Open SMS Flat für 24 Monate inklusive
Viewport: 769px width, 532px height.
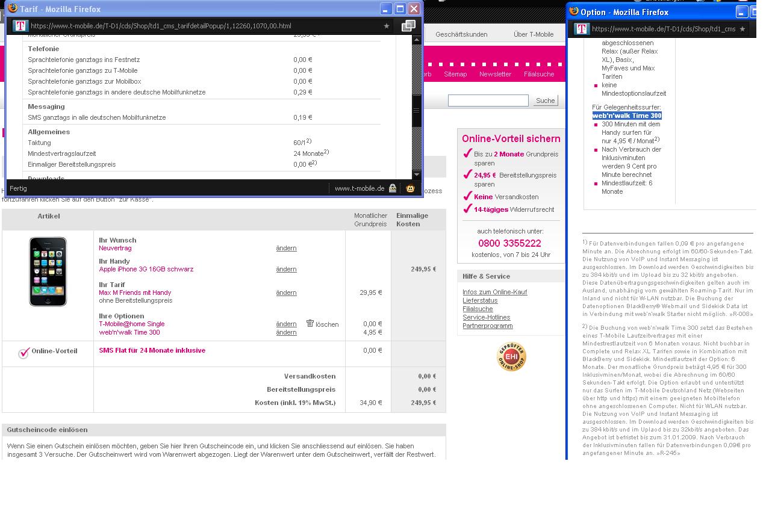152,350
